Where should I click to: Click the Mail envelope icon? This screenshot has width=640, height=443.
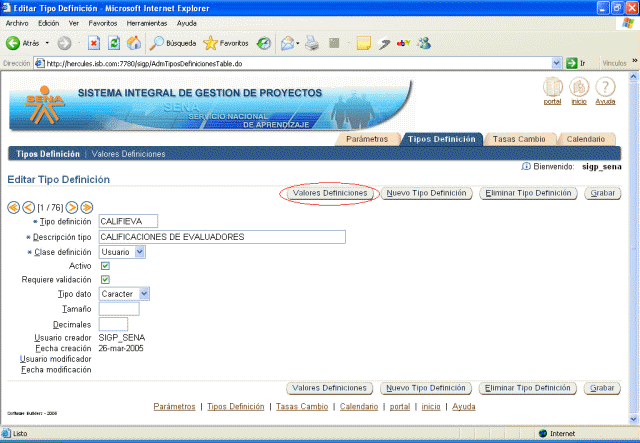click(287, 43)
